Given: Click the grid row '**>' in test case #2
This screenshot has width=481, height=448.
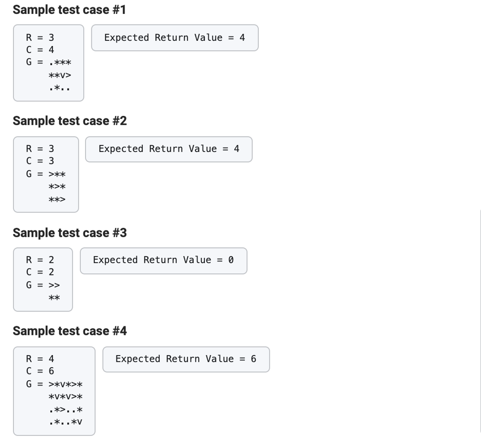Looking at the screenshot, I should [57, 199].
